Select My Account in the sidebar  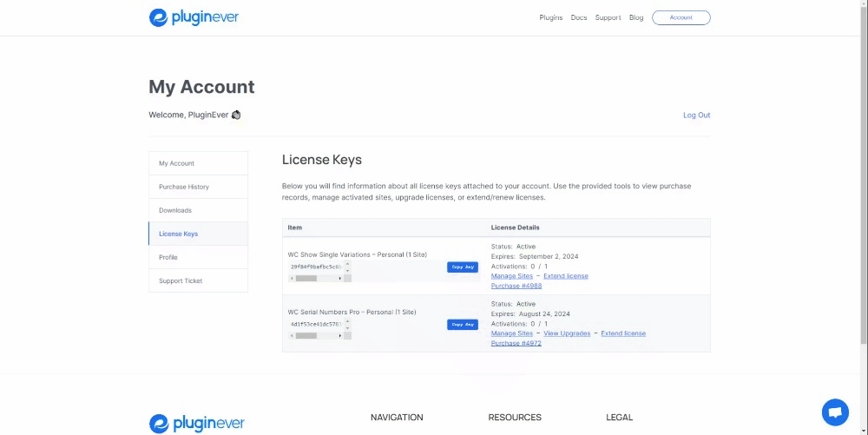(x=198, y=163)
